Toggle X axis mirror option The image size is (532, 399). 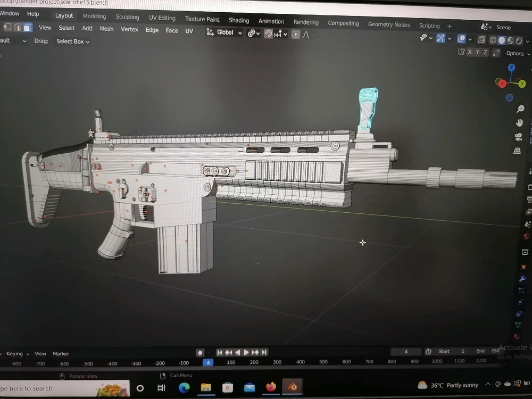pyautogui.click(x=469, y=52)
